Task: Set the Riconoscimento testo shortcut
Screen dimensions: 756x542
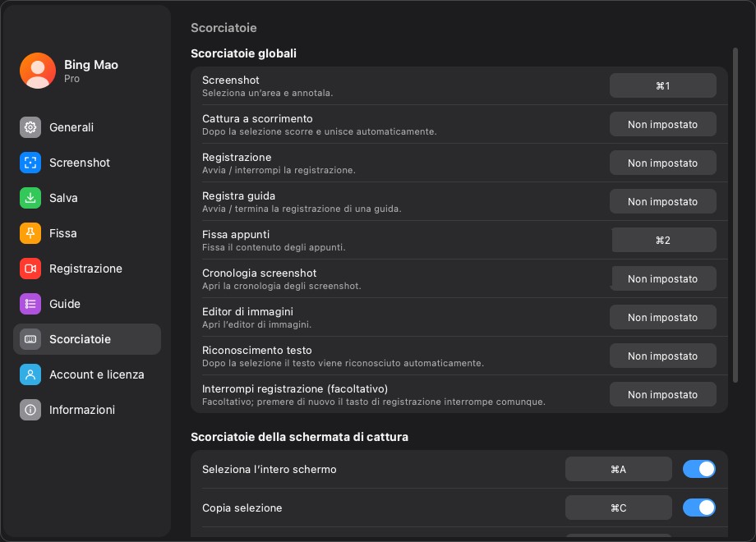Action: coord(663,356)
